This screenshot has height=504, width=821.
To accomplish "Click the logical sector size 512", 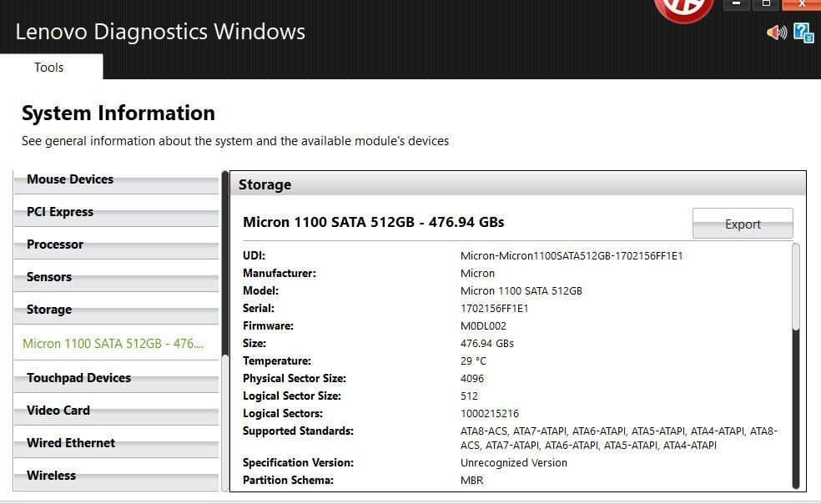I will (x=469, y=396).
